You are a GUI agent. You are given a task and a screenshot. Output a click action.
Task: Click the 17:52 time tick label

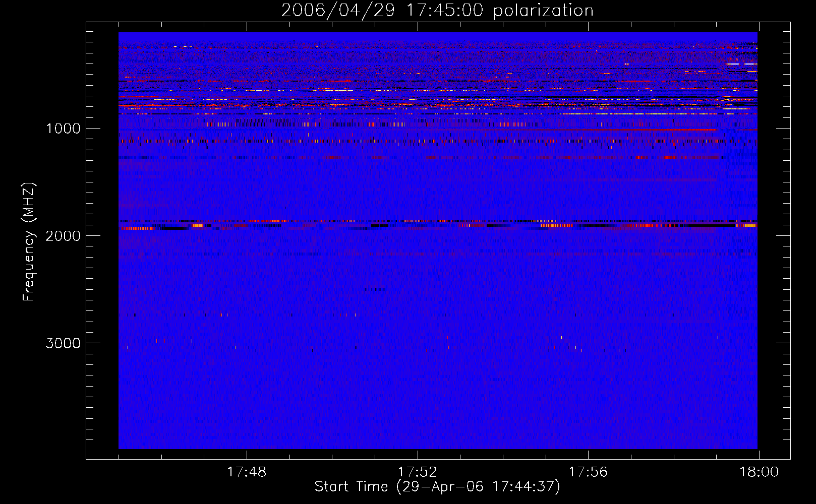[417, 472]
